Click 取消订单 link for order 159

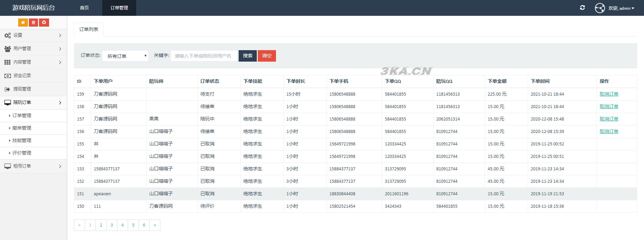(609, 94)
